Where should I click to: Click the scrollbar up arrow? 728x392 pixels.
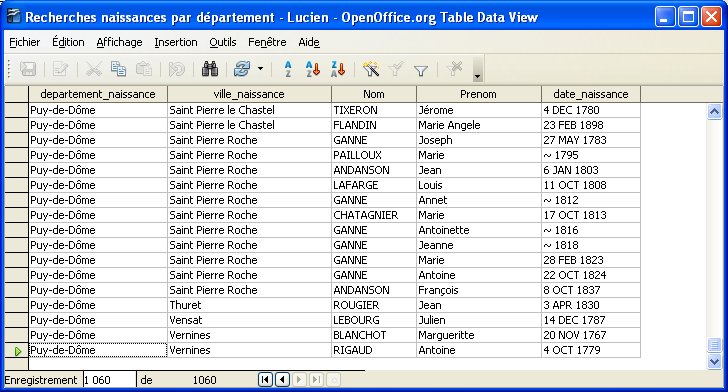pyautogui.click(x=714, y=111)
